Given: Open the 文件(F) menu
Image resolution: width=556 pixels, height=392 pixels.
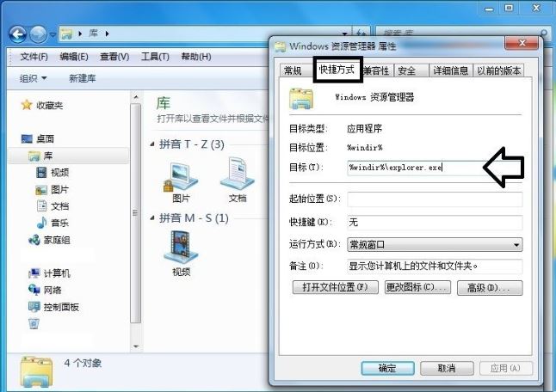Looking at the screenshot, I should (x=34, y=57).
